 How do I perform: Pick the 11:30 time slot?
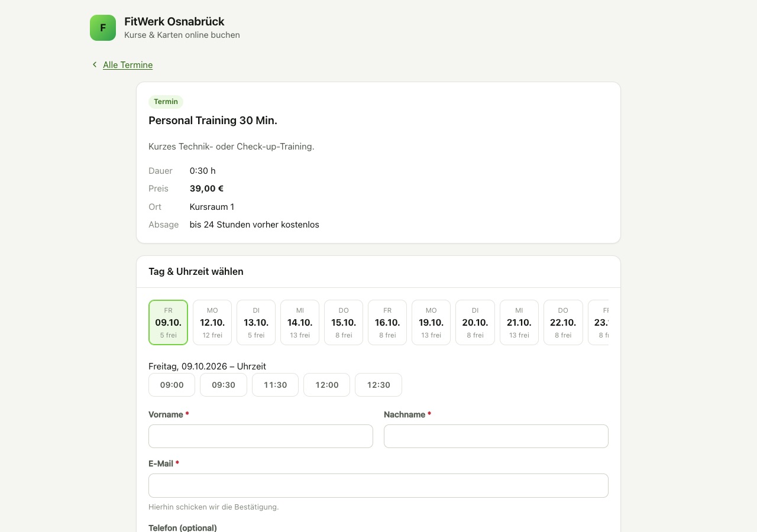(x=275, y=385)
